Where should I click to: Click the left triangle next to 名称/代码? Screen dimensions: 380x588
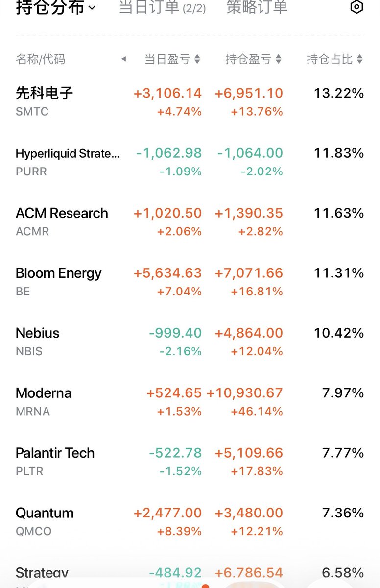click(123, 59)
